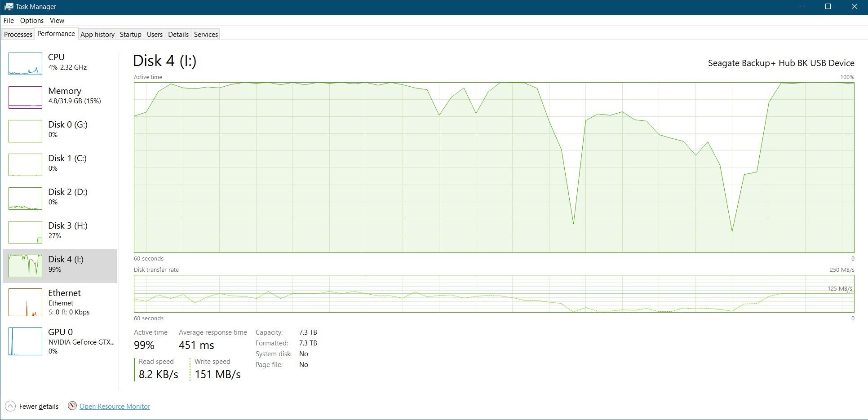This screenshot has height=420, width=868.
Task: Open the Services tab
Action: pos(206,34)
